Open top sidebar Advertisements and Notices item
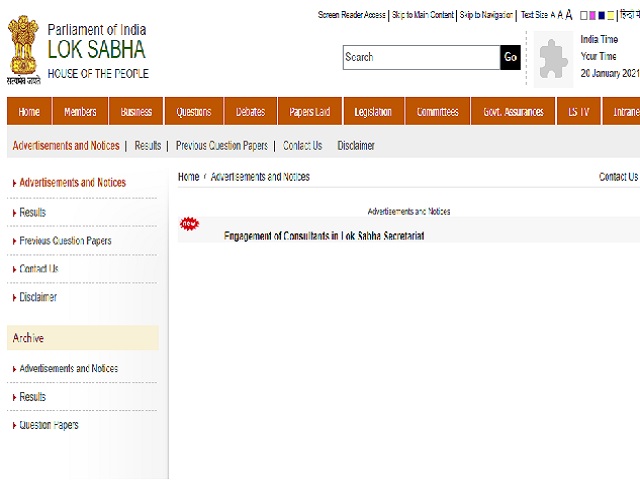Image resolution: width=640 pixels, height=480 pixels. (x=73, y=182)
